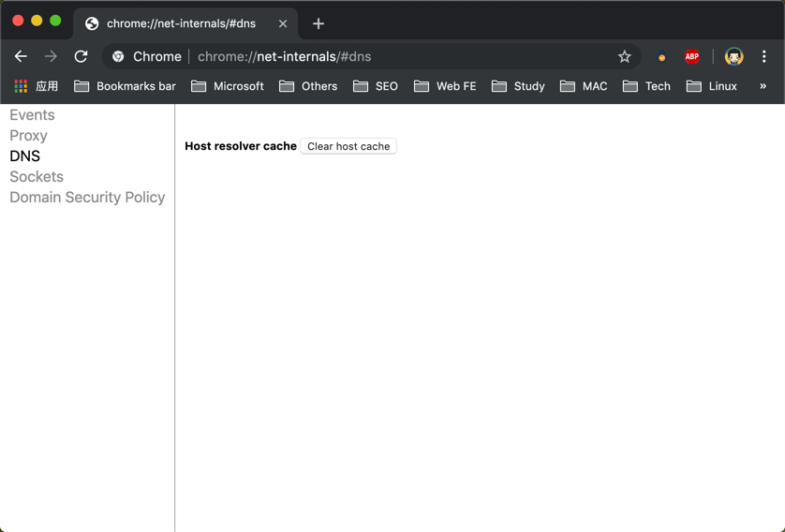The height and width of the screenshot is (532, 785).
Task: Open Domain Security Policy page
Action: 87,198
